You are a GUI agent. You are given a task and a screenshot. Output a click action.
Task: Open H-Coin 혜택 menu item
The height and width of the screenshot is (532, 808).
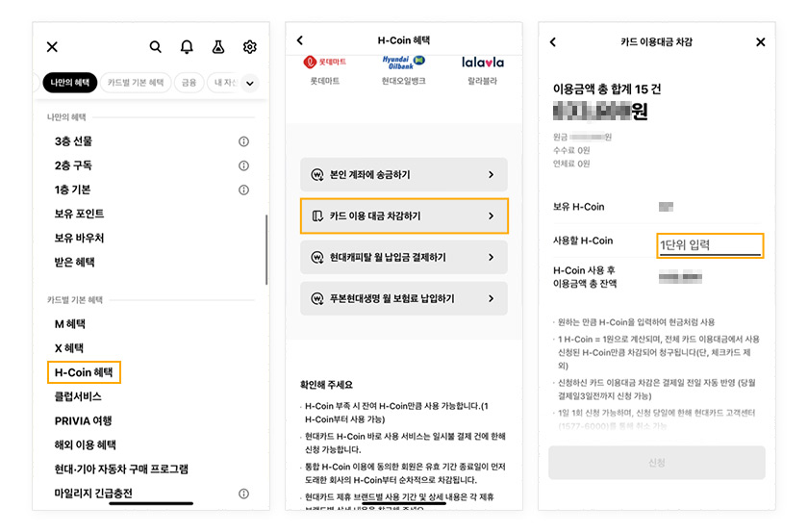(x=84, y=372)
